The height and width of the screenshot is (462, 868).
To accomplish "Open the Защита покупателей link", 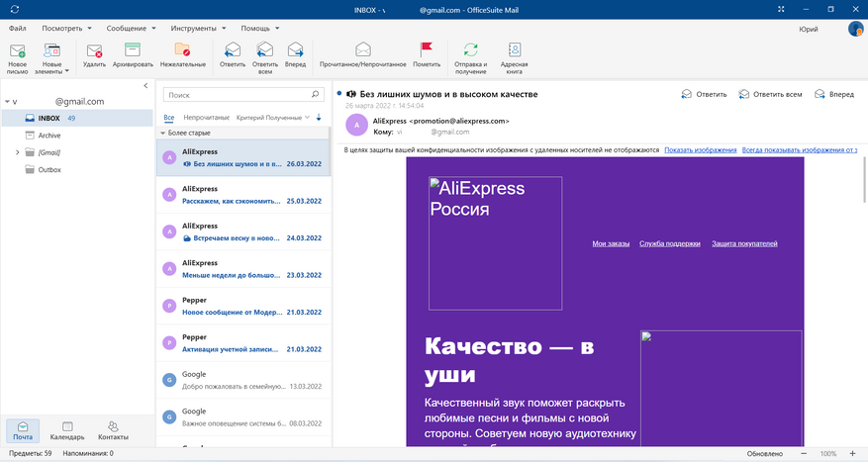I will pyautogui.click(x=744, y=243).
